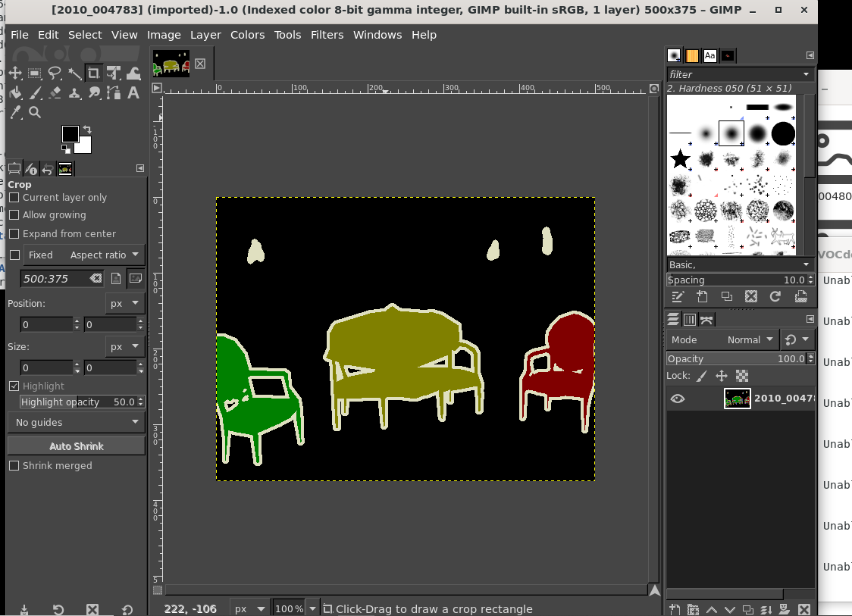The width and height of the screenshot is (852, 616).
Task: Open the Position units px dropdown
Action: [x=125, y=304]
